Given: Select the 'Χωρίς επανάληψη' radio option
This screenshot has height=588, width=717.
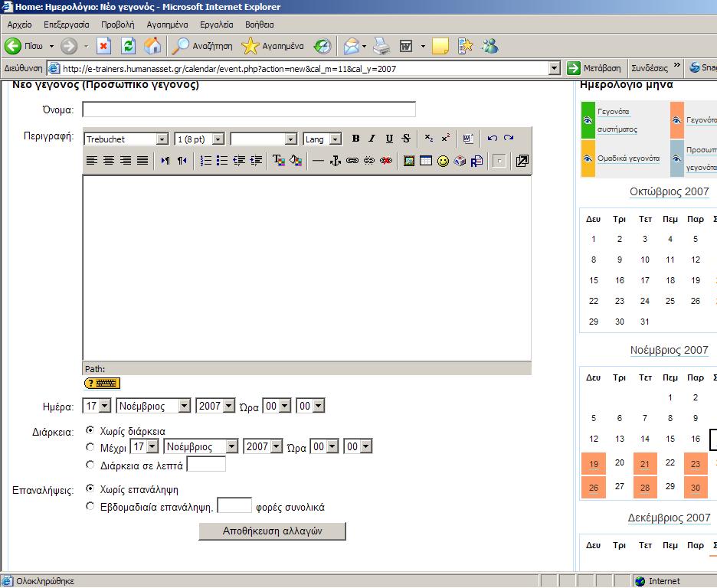Looking at the screenshot, I should pos(90,488).
